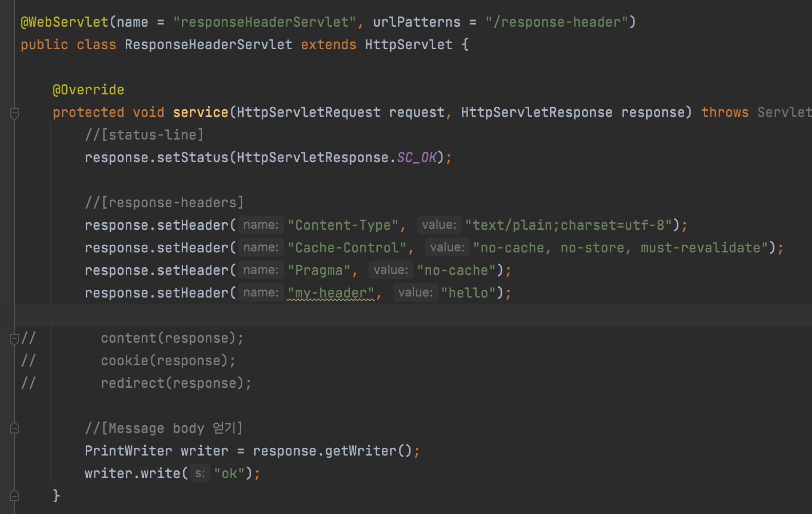Collapse the commented-out block fold marker

(14, 339)
